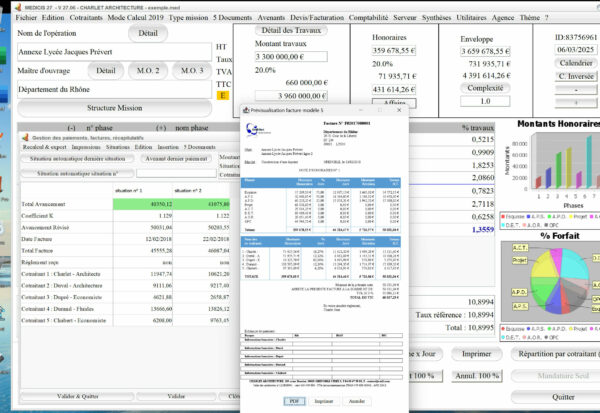Click Répartition par cotraitant button
The height and width of the screenshot is (413, 600).
coord(557,354)
